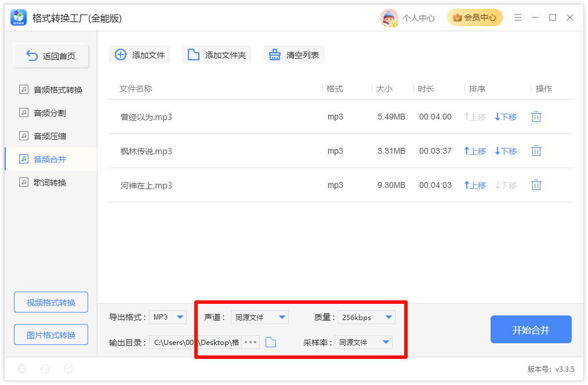Select file 曾经以为.mp3
Image resolution: width=588 pixels, height=385 pixels.
pos(146,117)
